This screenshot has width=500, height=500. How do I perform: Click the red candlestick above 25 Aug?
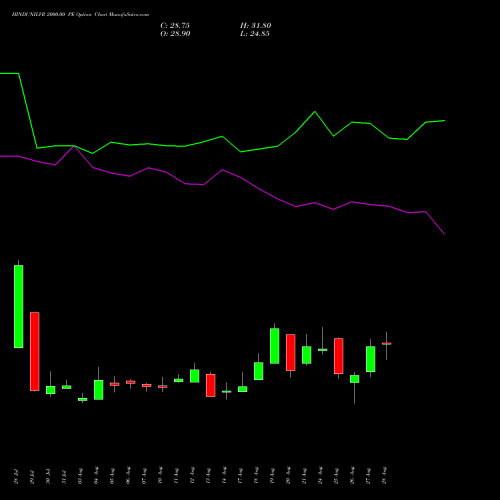point(339,356)
